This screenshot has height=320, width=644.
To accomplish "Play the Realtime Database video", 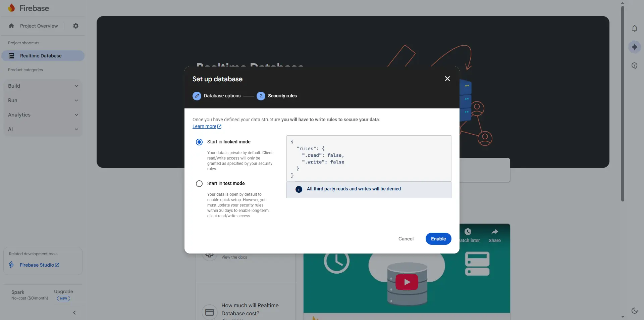I will tap(407, 282).
